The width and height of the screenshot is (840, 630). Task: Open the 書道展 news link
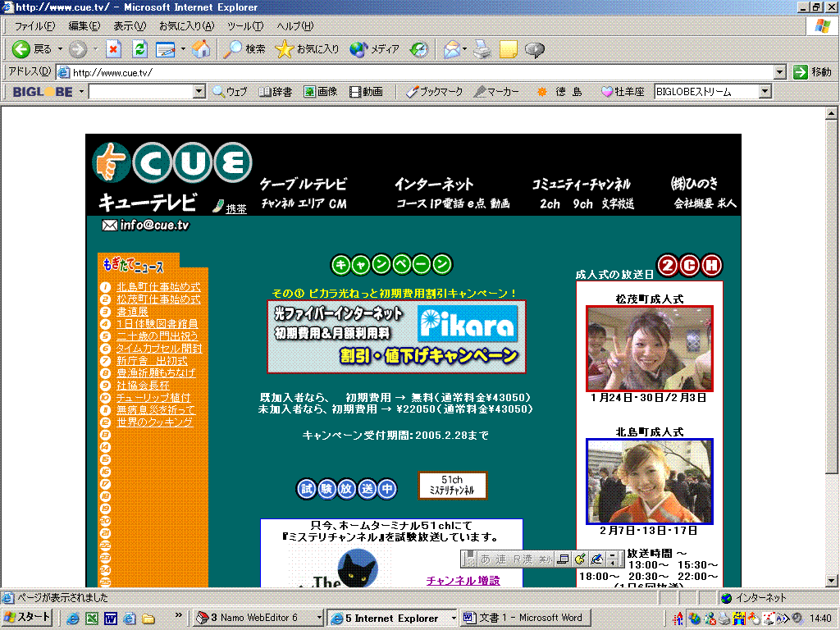(132, 311)
